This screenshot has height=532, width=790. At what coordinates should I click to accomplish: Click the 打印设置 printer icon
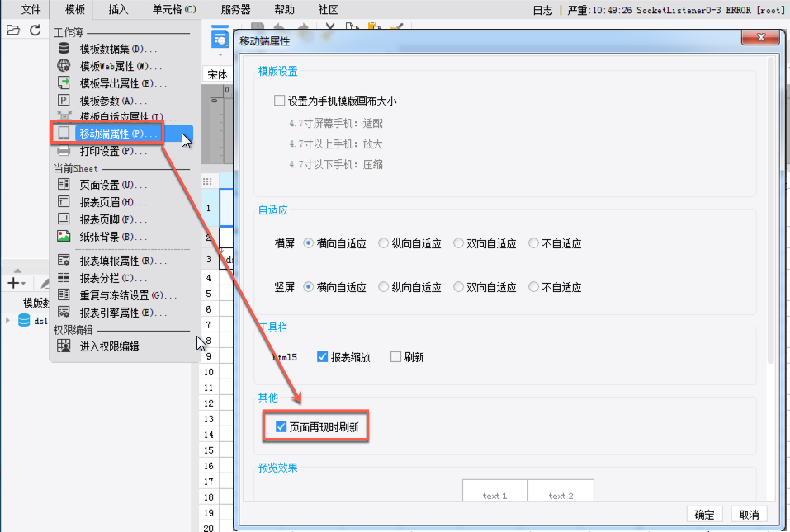click(64, 150)
